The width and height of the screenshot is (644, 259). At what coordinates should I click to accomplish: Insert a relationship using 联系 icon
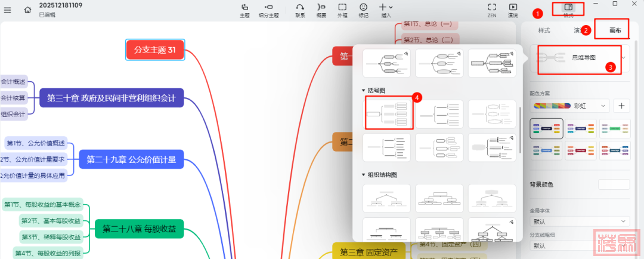(300, 9)
